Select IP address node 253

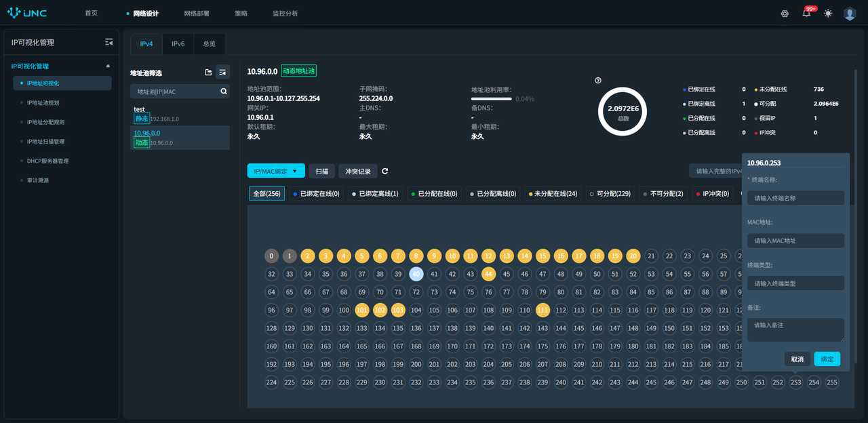tap(795, 382)
